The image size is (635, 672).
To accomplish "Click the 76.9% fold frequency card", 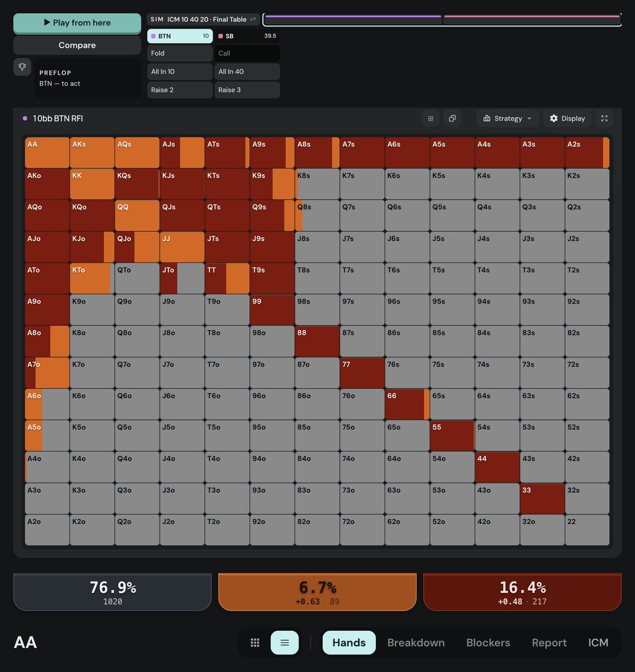I will (113, 592).
